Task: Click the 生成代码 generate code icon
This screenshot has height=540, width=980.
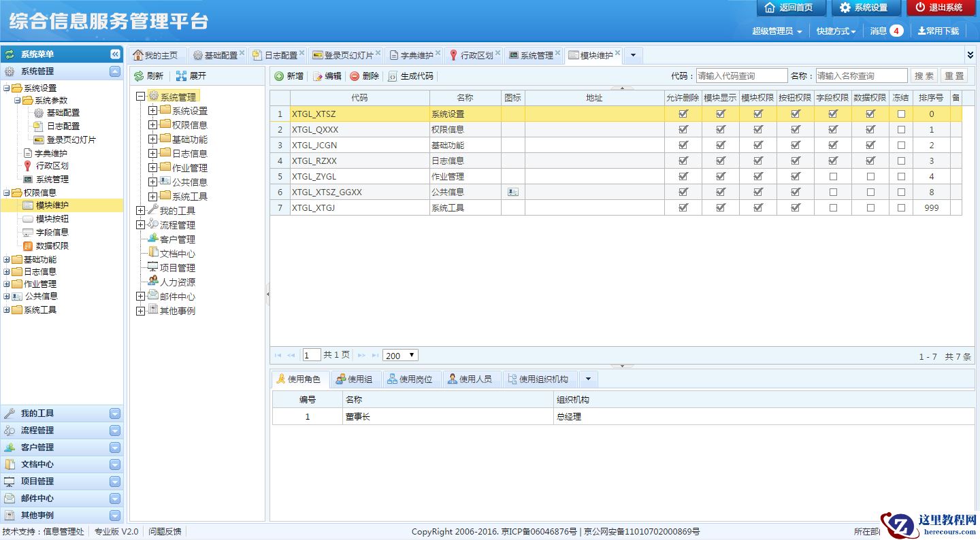Action: coord(393,76)
